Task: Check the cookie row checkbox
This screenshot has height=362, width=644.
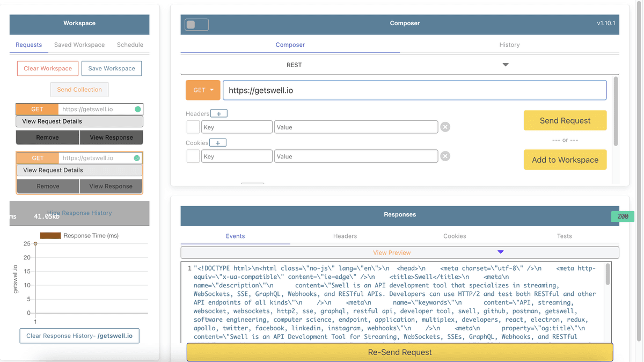Action: (193, 156)
